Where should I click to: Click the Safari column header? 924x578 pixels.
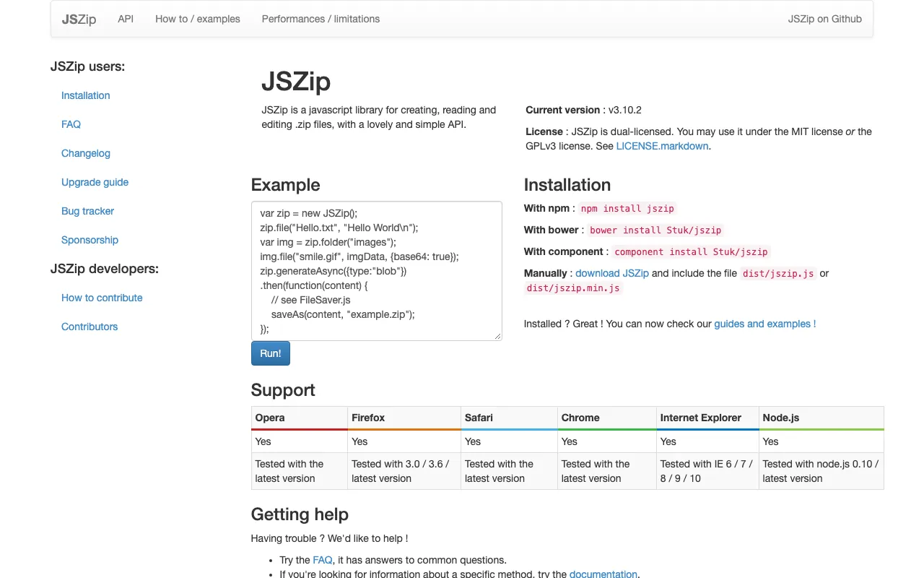coord(510,418)
